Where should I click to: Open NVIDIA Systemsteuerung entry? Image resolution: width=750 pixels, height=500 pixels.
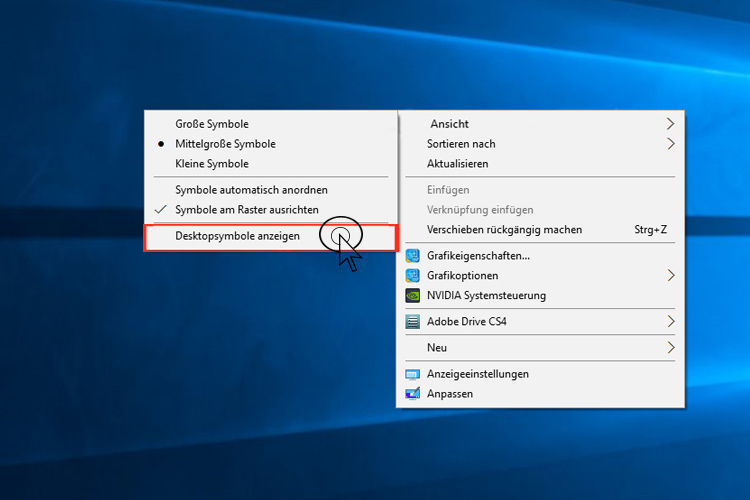(x=540, y=295)
